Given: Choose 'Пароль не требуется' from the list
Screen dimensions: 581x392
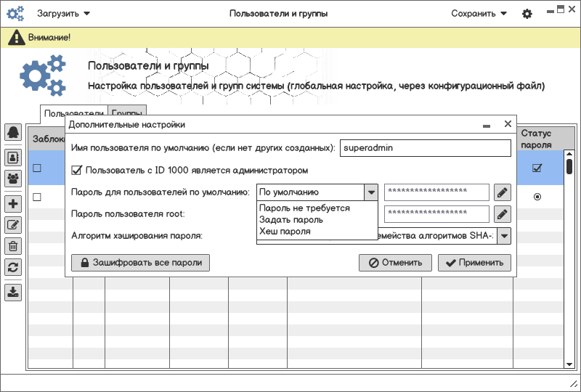Looking at the screenshot, I should [x=304, y=208].
